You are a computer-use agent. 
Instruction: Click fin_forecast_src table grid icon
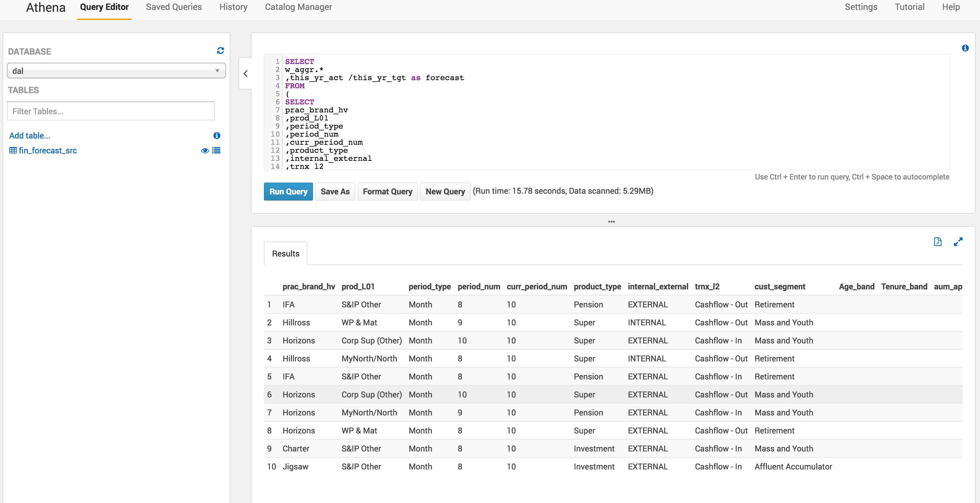click(x=13, y=151)
